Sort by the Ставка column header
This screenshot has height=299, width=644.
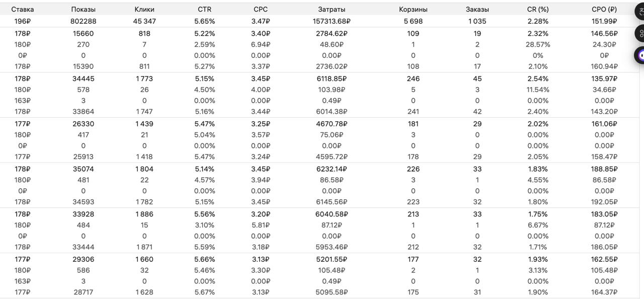coord(23,9)
